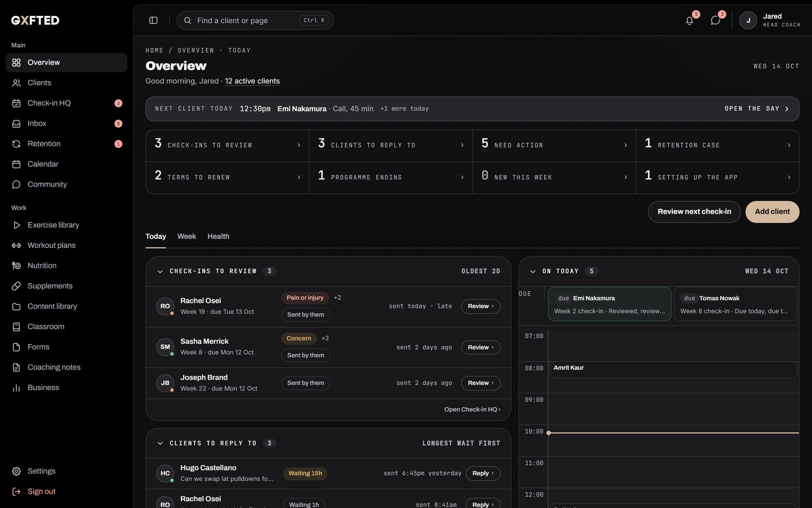The image size is (812, 508).
Task: Switch to the Health tab
Action: point(218,236)
